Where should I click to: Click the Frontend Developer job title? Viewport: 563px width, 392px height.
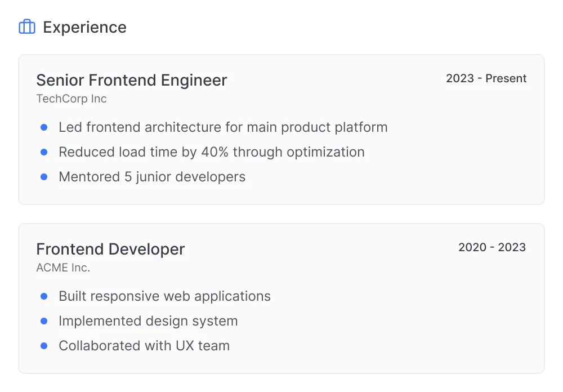(x=110, y=249)
